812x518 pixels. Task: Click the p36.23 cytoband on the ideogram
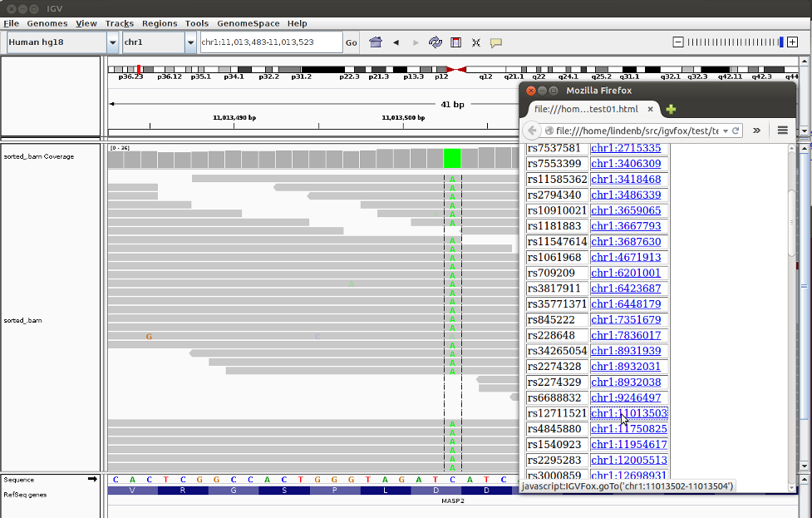pyautogui.click(x=130, y=76)
